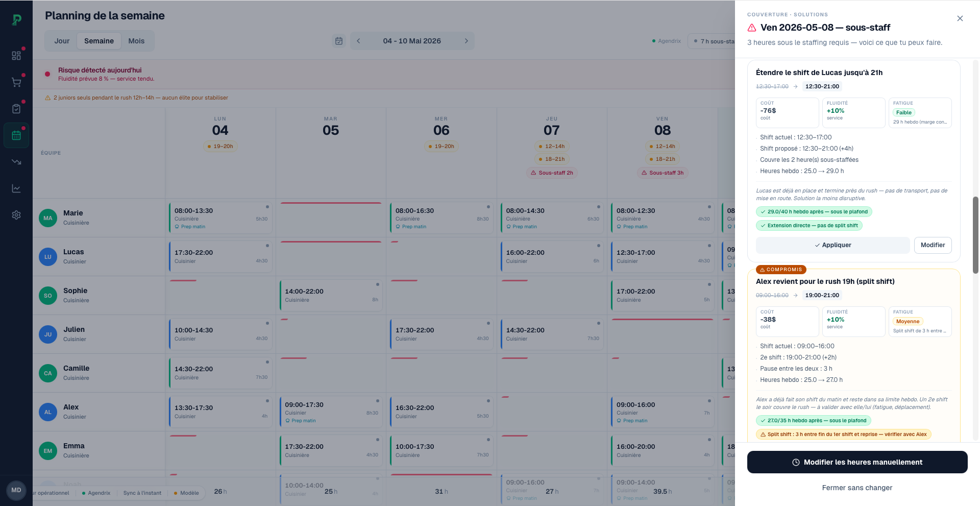Open Lucas's Friday 12:30-17:00 shift
This screenshot has width=980, height=506.
coord(663,257)
